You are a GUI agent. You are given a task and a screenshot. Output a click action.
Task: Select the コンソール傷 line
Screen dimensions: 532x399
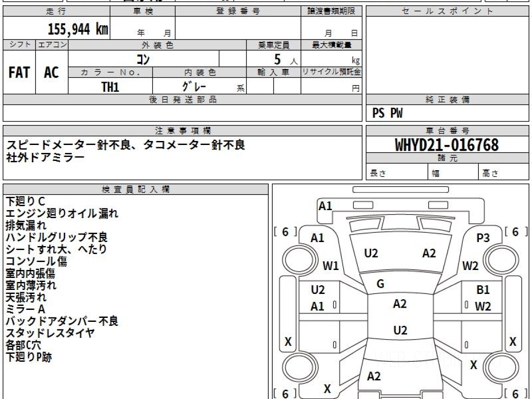[x=36, y=262]
